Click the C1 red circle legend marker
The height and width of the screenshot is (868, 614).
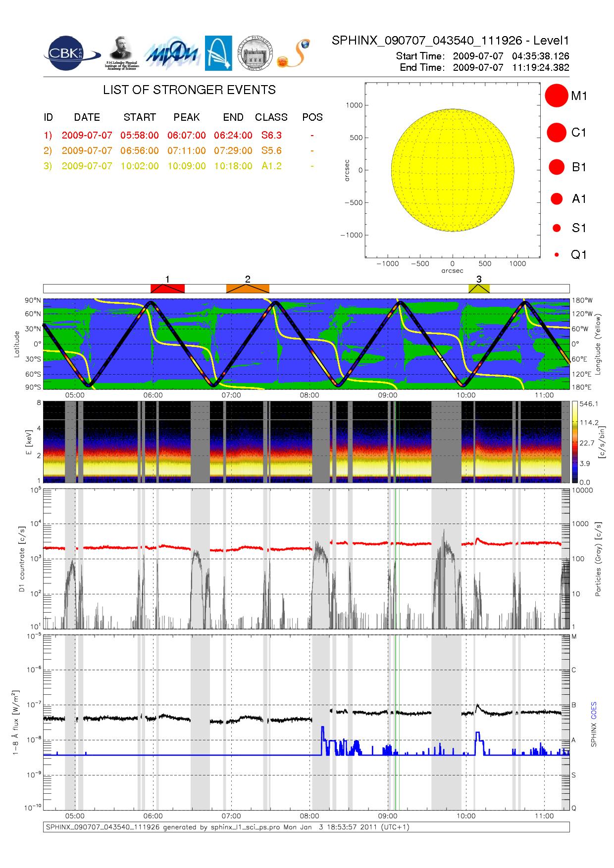pyautogui.click(x=556, y=132)
